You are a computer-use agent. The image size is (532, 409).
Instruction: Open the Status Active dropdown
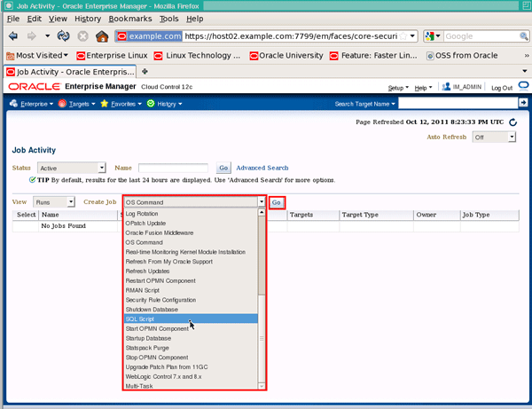tap(72, 168)
